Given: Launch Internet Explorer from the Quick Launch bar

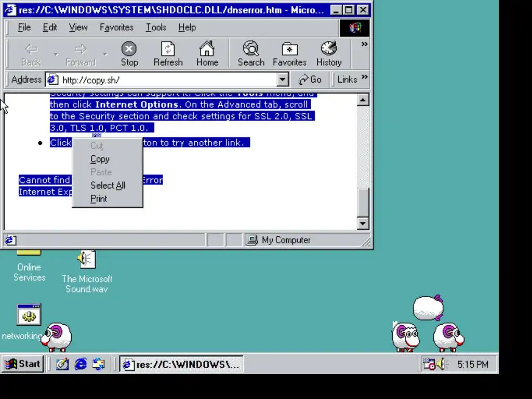Looking at the screenshot, I should (x=81, y=364).
